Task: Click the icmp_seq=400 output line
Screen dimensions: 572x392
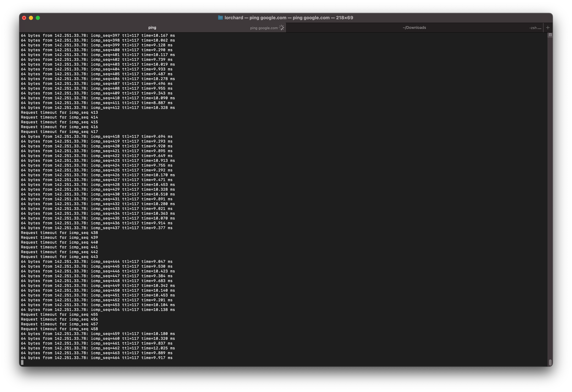Action: click(96, 50)
